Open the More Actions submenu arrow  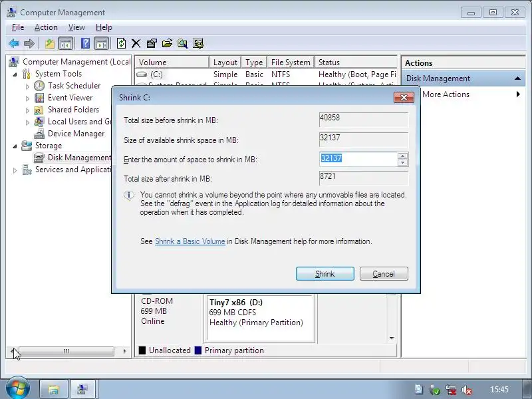click(518, 94)
